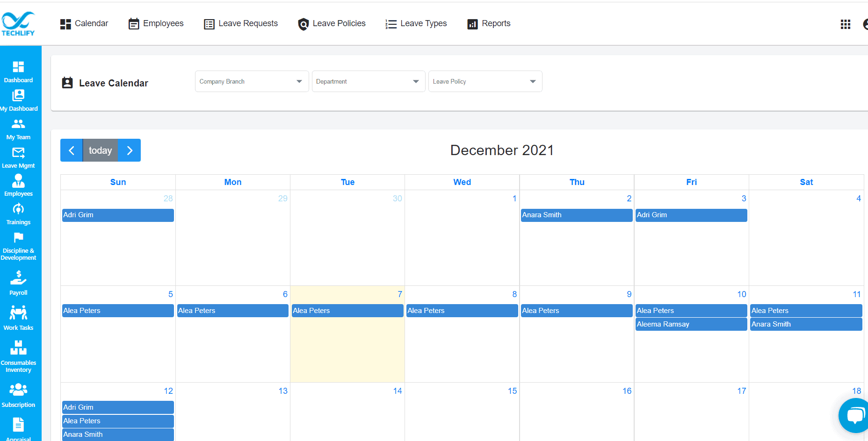Open My Dashboard in the sidebar
The height and width of the screenshot is (441, 868).
pyautogui.click(x=18, y=100)
